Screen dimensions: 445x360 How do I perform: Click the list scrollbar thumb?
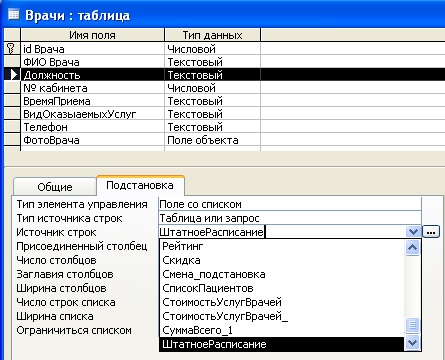(413, 325)
